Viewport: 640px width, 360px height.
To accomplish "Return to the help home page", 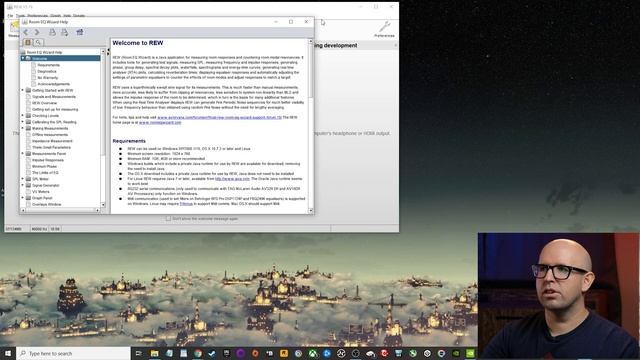I will tap(80, 32).
